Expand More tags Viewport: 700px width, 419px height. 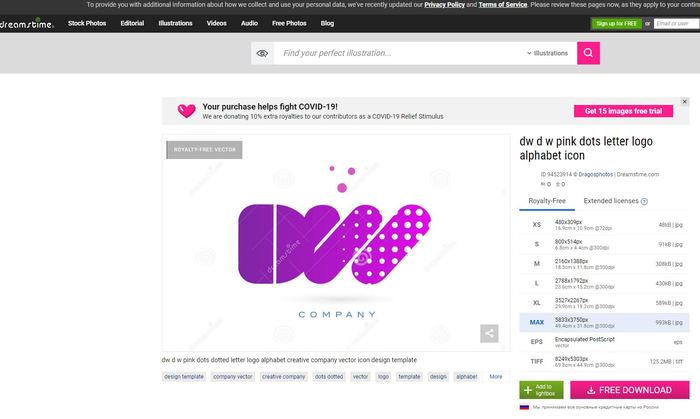pyautogui.click(x=496, y=377)
